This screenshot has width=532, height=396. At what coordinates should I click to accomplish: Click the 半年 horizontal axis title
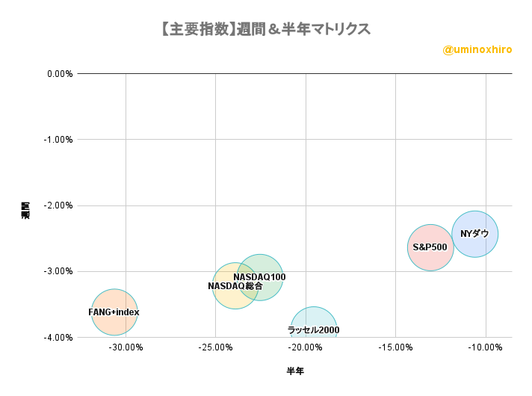click(x=295, y=371)
